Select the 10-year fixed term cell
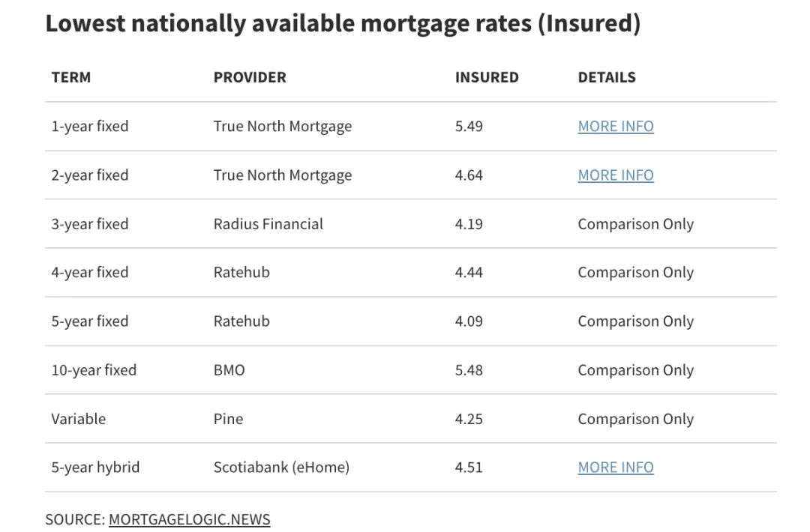 (x=94, y=370)
